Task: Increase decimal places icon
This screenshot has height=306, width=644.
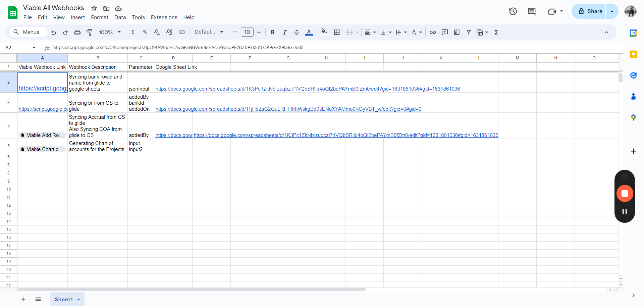Action: pyautogui.click(x=169, y=32)
